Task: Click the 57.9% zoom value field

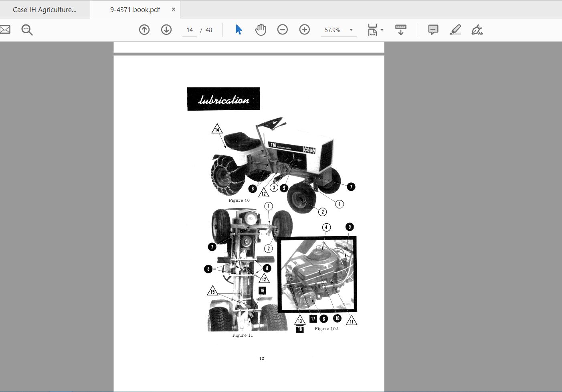Action: click(332, 30)
